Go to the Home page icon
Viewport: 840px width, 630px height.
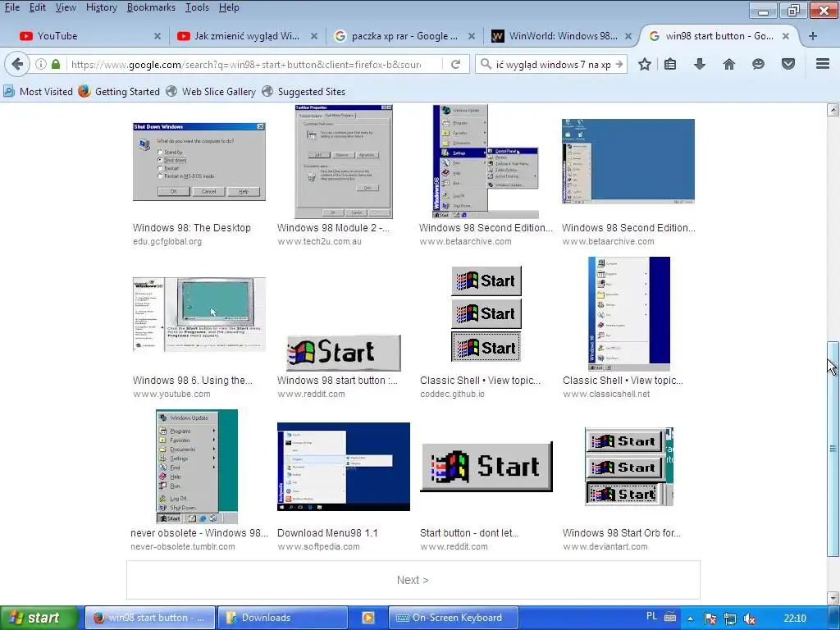pyautogui.click(x=729, y=64)
